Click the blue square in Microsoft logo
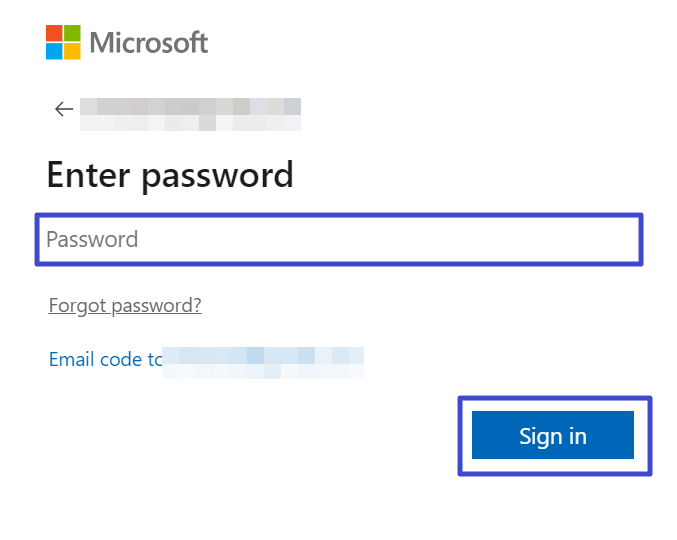677x540 pixels. tap(53, 51)
